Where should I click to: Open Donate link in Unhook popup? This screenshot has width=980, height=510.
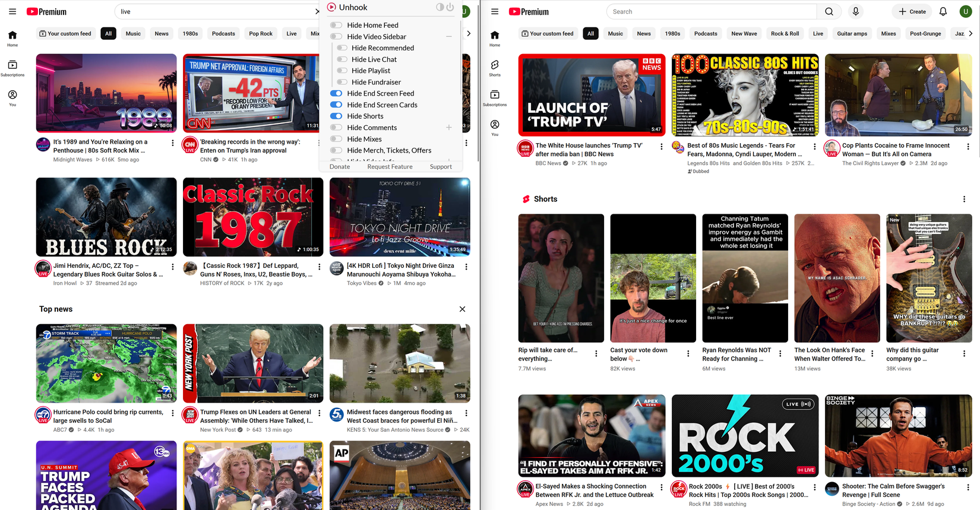coord(340,166)
